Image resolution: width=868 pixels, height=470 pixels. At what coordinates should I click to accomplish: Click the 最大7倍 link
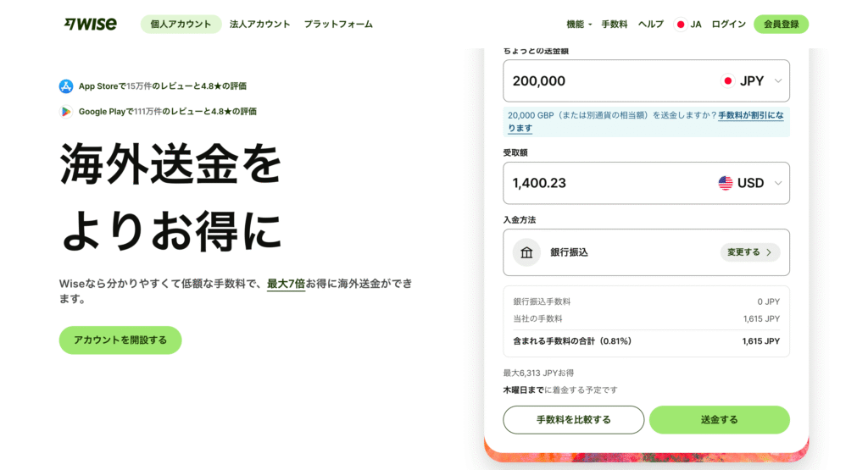(286, 284)
